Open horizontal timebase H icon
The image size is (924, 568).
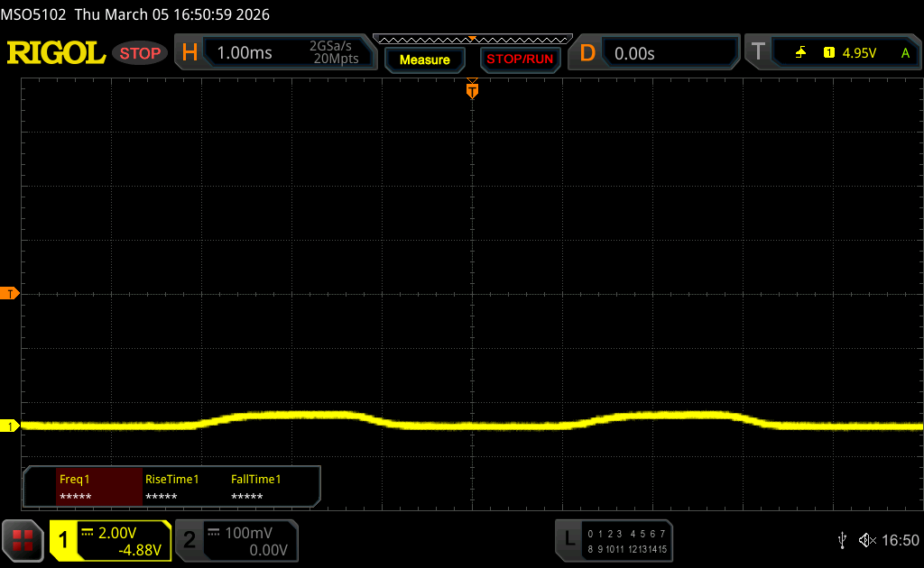pyautogui.click(x=189, y=53)
